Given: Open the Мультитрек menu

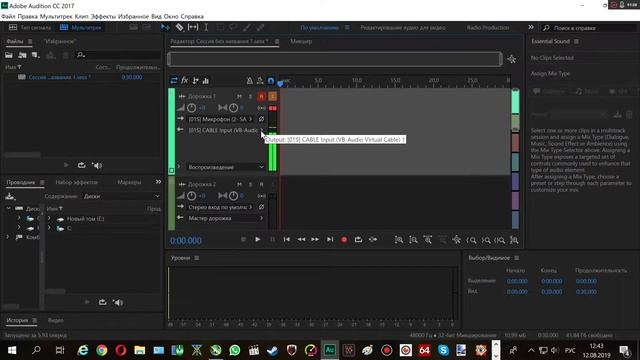Looking at the screenshot, I should tap(56, 17).
